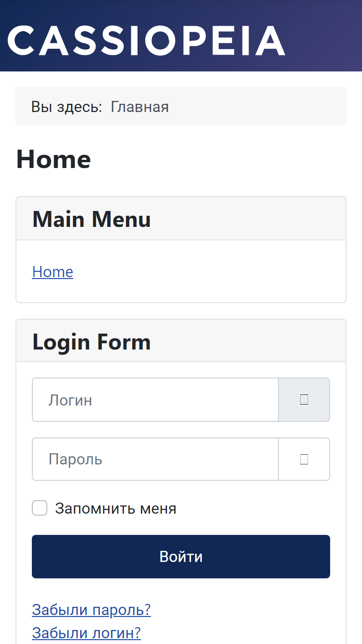Focus the Логин input field

[x=155, y=400]
